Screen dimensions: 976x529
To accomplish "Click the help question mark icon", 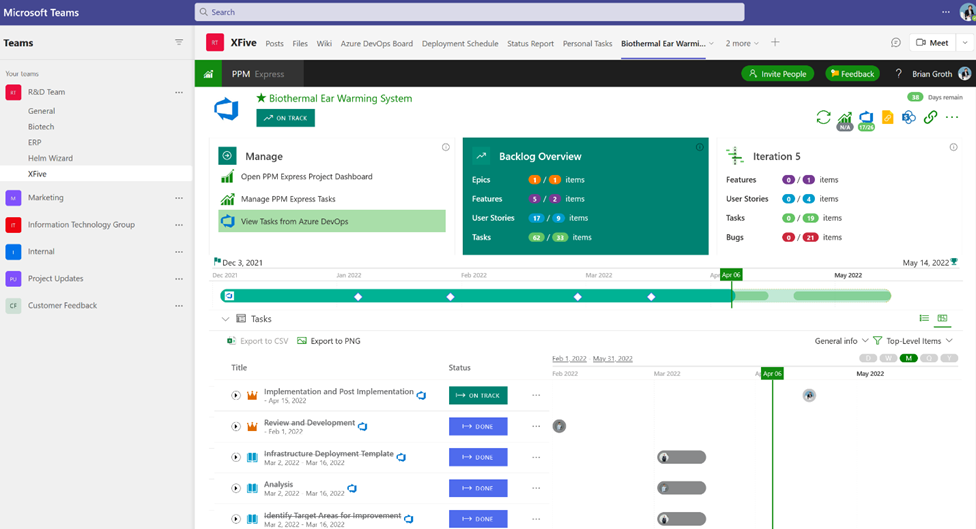I will pyautogui.click(x=898, y=73).
